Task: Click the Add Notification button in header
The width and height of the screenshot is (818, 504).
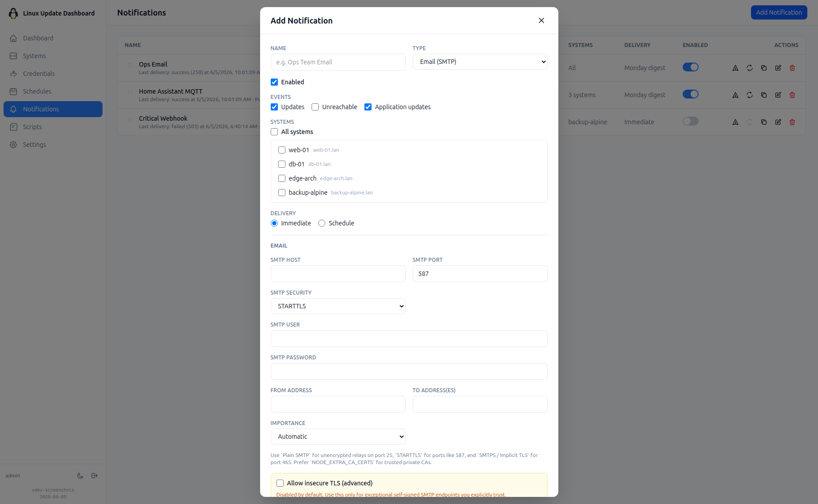Action: 779,12
